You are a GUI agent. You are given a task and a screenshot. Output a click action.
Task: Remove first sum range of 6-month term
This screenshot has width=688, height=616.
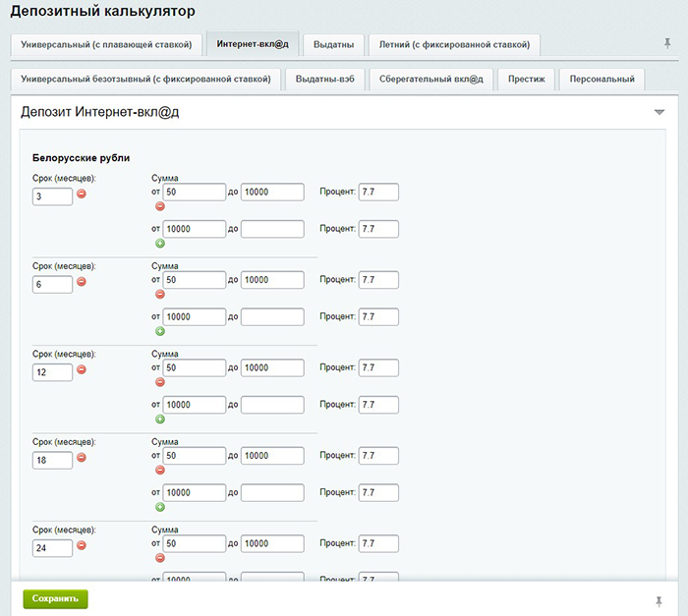tap(160, 294)
